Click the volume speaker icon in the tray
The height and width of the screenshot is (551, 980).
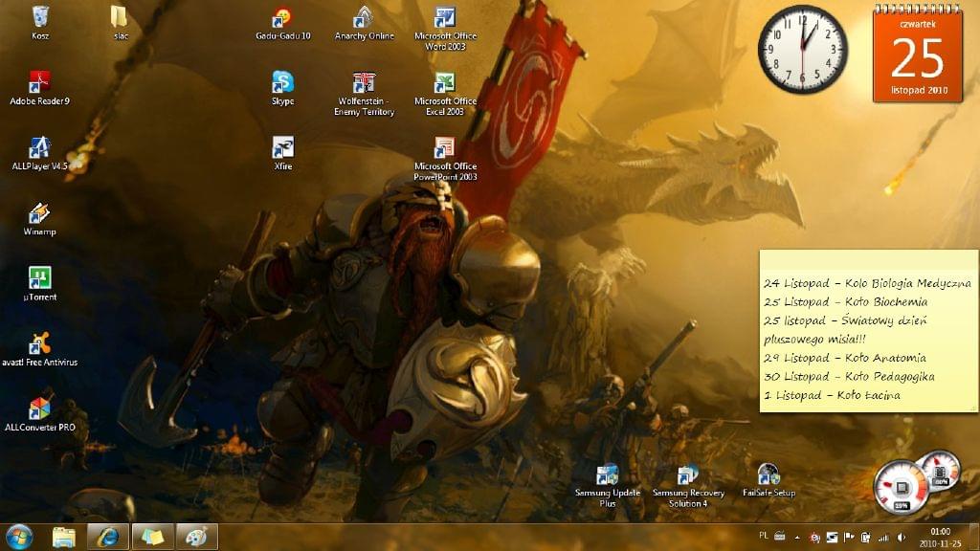tap(901, 538)
